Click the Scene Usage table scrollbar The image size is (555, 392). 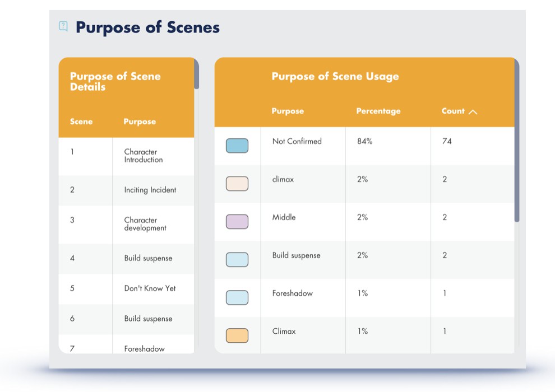pos(516,140)
